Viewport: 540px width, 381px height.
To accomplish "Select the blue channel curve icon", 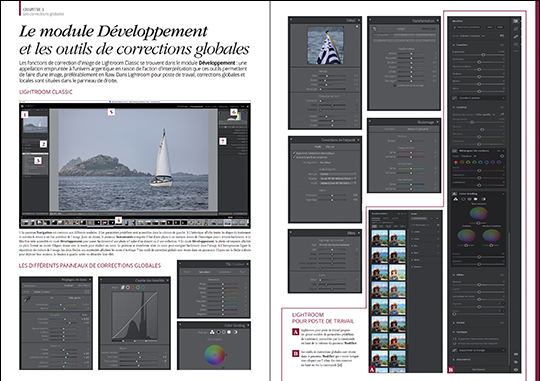I will point(143,287).
